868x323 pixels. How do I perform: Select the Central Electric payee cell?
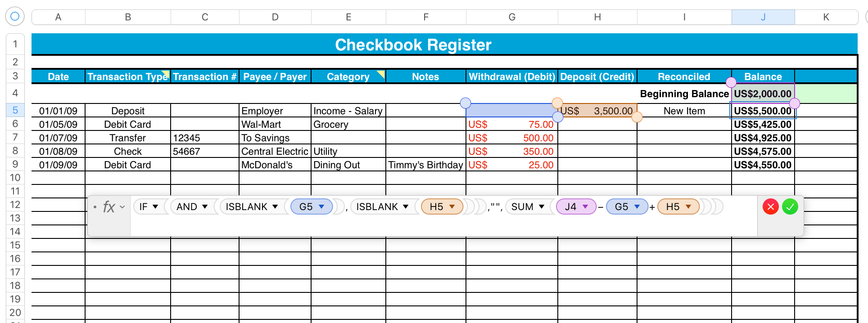[x=275, y=151]
